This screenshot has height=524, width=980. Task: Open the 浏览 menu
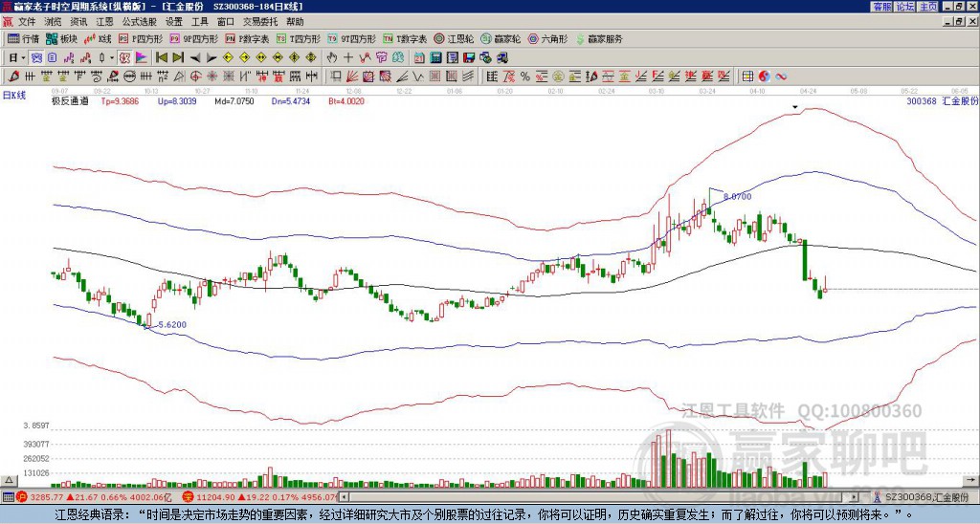[x=54, y=22]
